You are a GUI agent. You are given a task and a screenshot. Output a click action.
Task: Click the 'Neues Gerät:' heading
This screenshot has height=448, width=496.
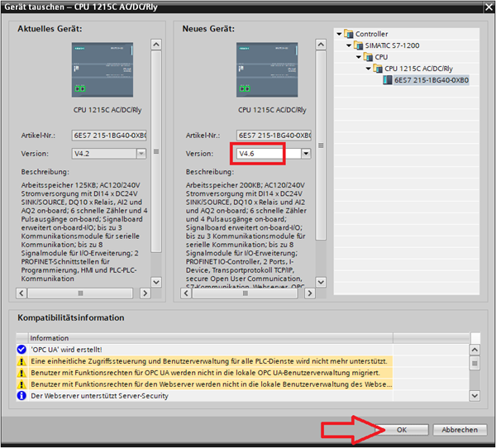(208, 29)
